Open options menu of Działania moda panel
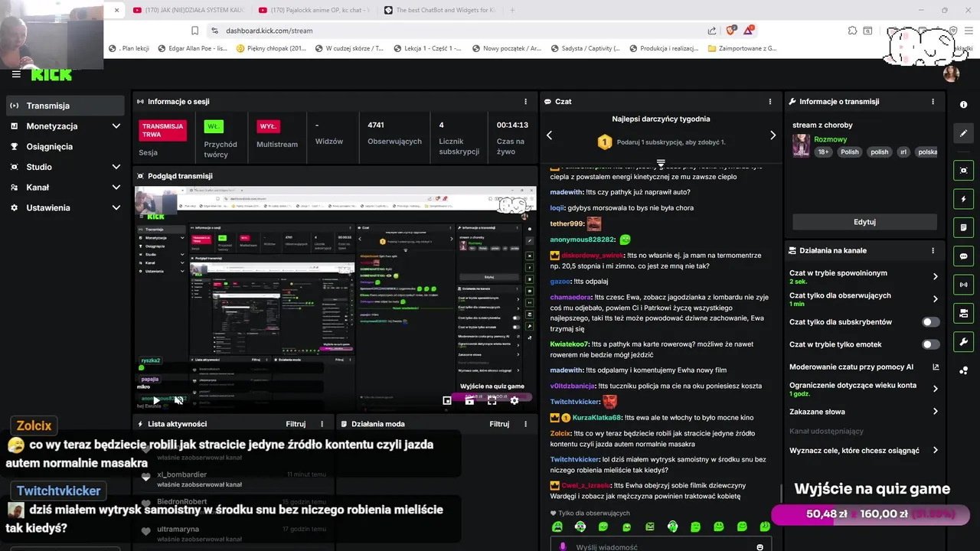 [x=526, y=424]
